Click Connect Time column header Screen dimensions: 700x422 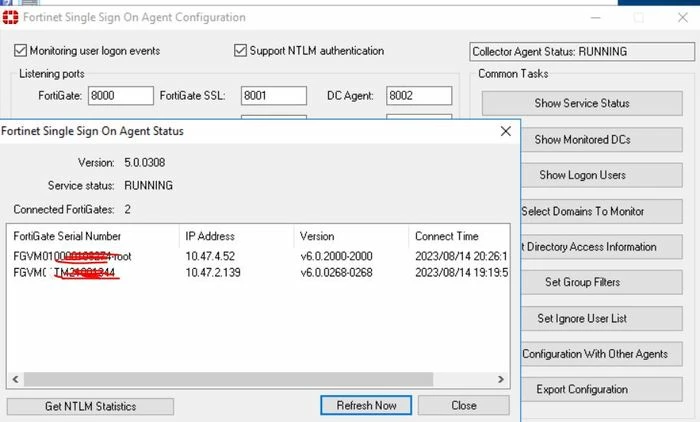pos(459,236)
